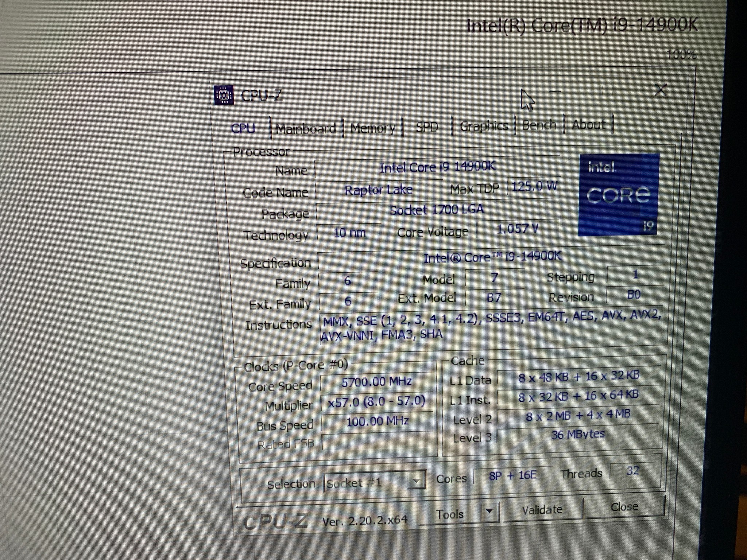Click the Validate button
The width and height of the screenshot is (747, 560).
click(x=542, y=510)
